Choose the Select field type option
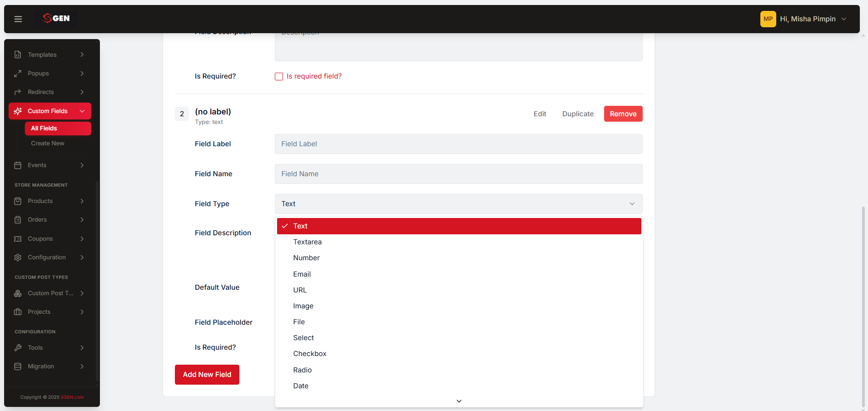868x411 pixels. (x=459, y=338)
